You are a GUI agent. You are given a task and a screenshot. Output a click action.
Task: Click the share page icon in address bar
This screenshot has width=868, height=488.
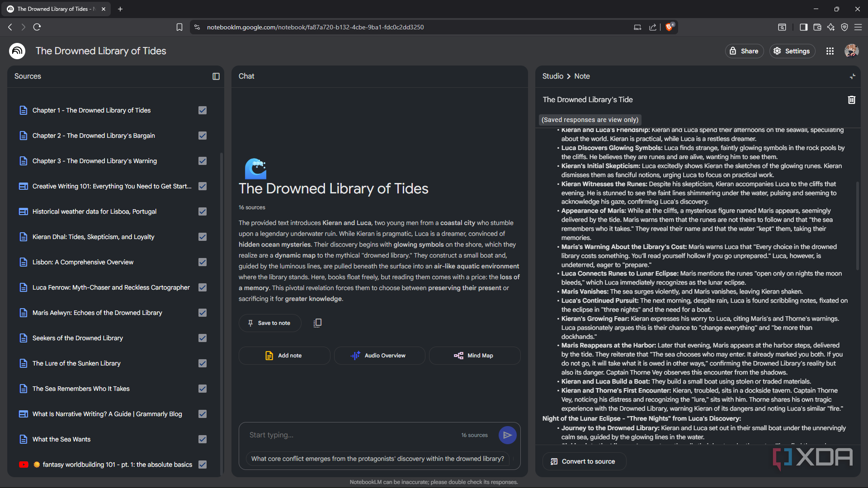click(653, 27)
